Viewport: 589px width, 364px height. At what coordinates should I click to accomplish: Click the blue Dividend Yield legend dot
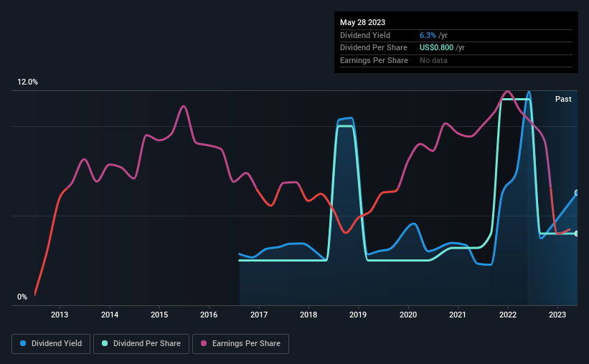pos(23,344)
